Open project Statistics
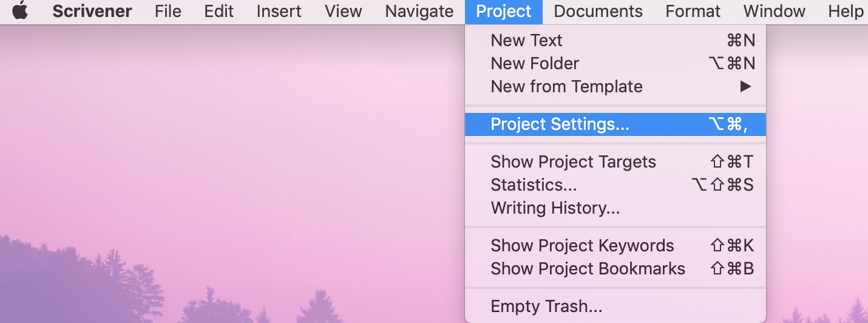Image resolution: width=868 pixels, height=323 pixels. (x=534, y=185)
